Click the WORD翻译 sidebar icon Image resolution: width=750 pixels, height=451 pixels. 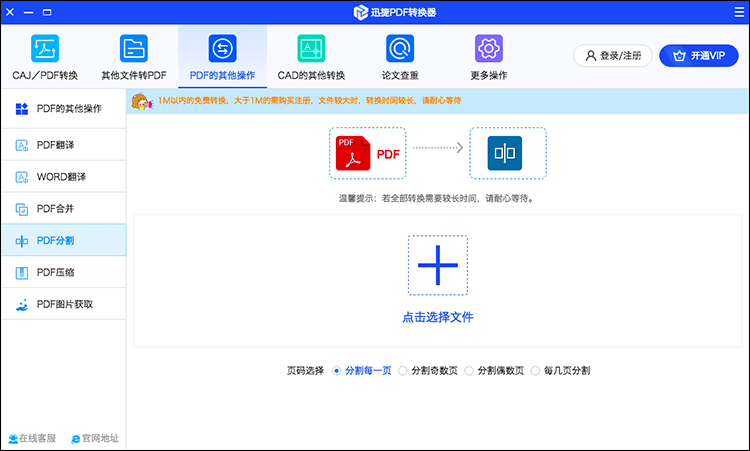tap(22, 177)
